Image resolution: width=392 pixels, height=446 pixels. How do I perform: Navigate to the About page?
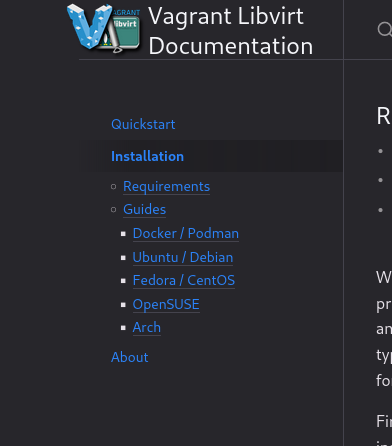click(x=130, y=357)
